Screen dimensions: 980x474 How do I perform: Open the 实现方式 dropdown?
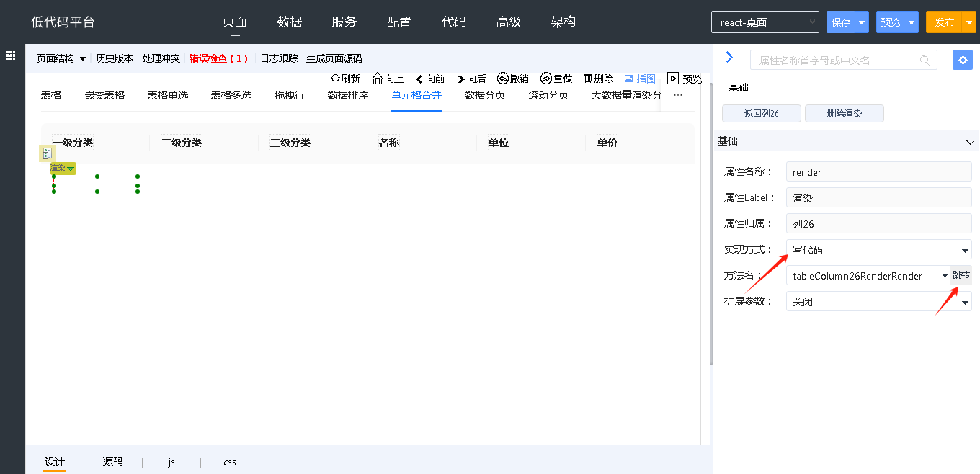879,250
